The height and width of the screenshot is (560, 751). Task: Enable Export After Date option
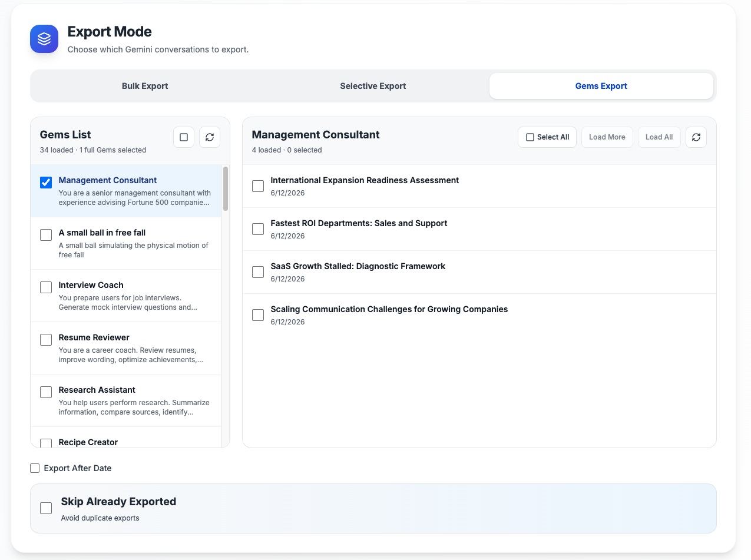click(35, 468)
